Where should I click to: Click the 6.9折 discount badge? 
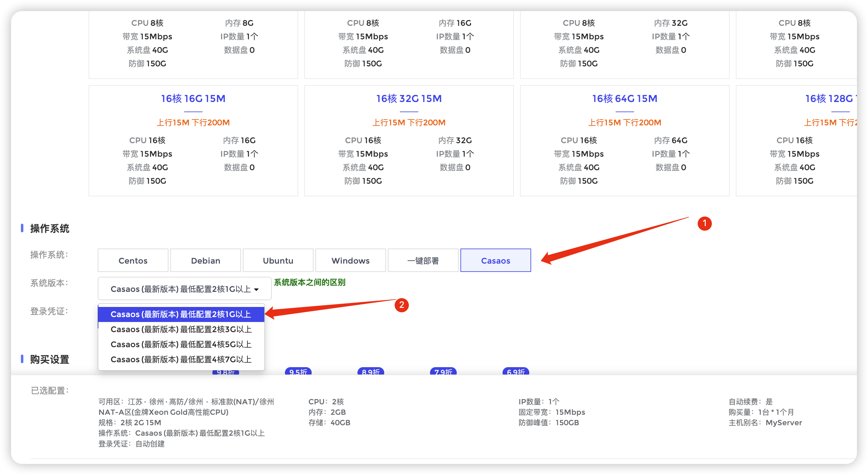click(515, 371)
